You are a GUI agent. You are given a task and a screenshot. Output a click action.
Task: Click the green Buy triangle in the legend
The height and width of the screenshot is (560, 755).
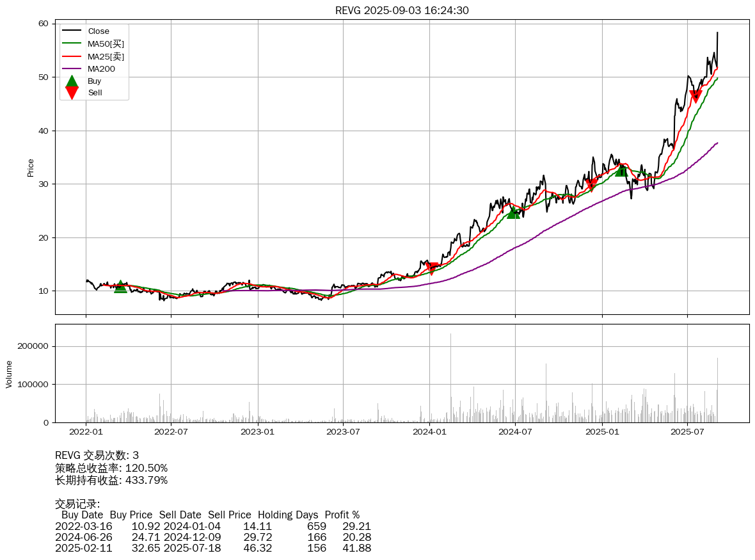[x=72, y=81]
